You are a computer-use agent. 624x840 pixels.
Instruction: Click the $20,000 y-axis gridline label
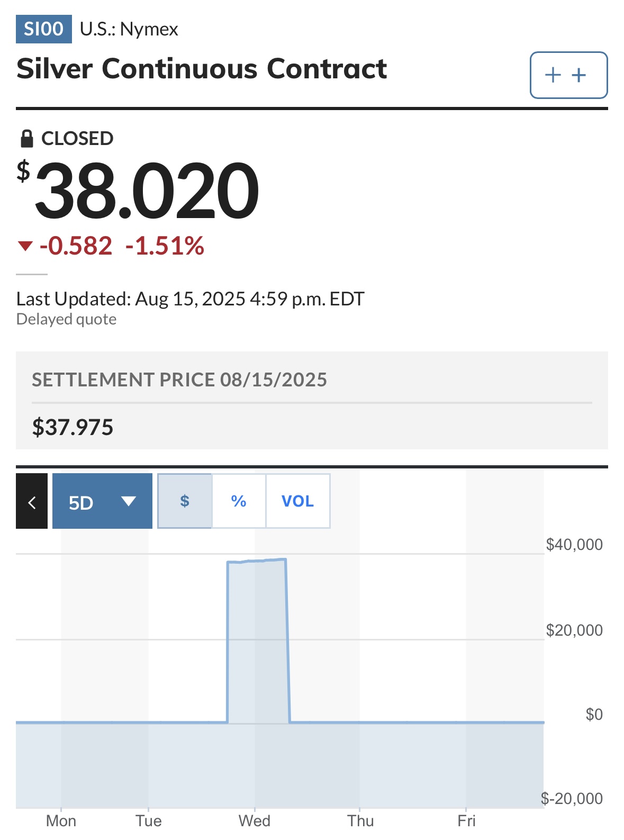[x=574, y=630]
